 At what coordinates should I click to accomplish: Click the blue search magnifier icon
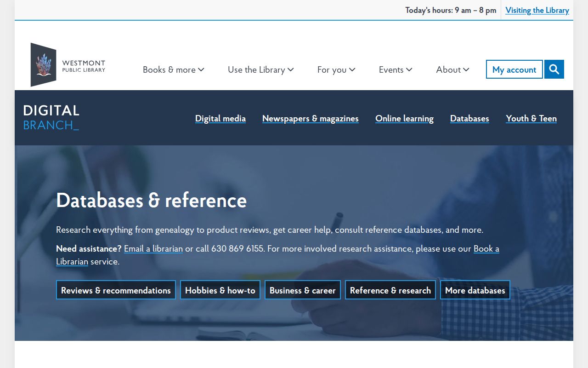[x=554, y=69]
